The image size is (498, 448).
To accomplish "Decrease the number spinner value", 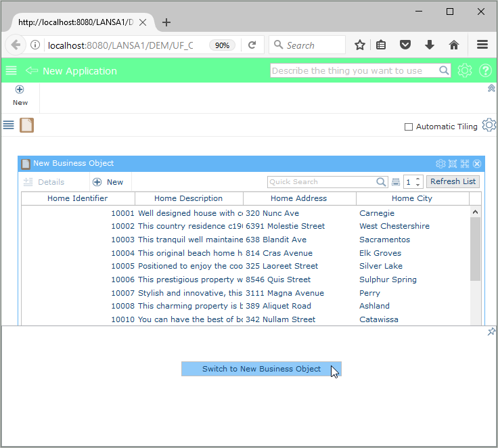I will (x=418, y=185).
